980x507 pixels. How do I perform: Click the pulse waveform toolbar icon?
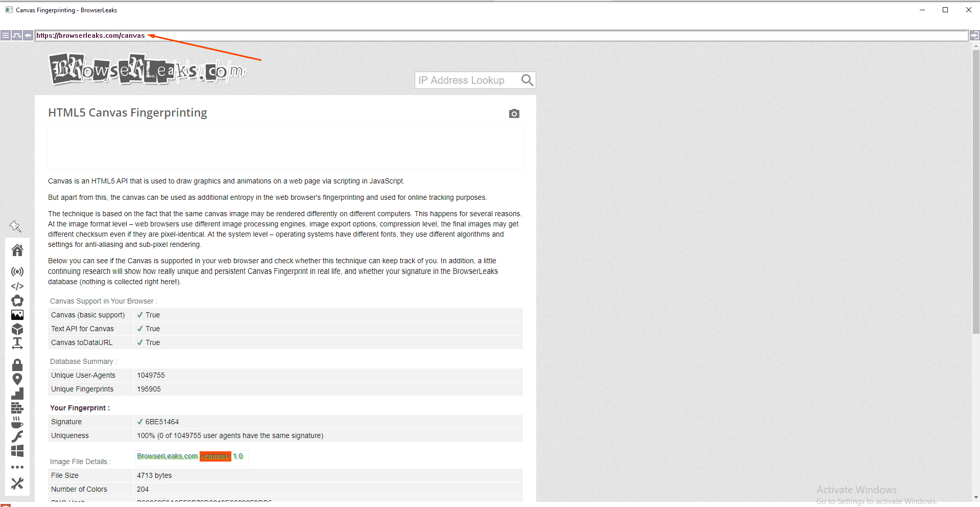[17, 35]
